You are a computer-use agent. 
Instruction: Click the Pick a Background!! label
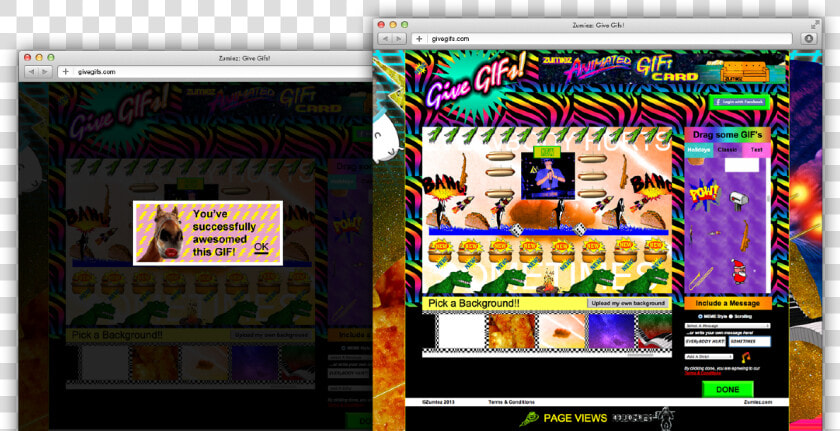(x=474, y=304)
